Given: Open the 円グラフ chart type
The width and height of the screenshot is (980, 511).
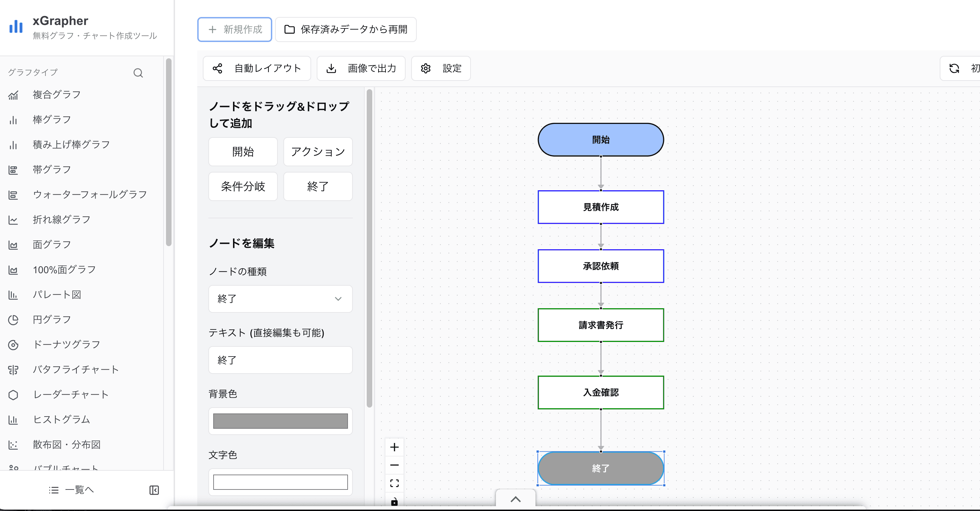Looking at the screenshot, I should (x=52, y=319).
